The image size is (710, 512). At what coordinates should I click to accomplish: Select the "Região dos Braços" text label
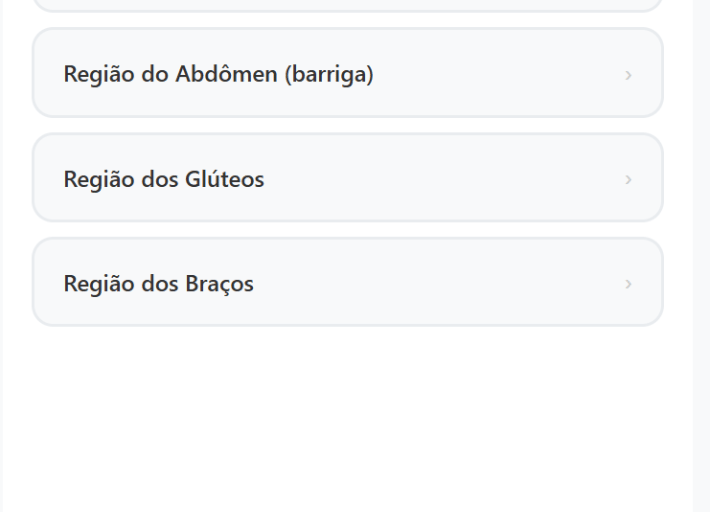tap(158, 284)
